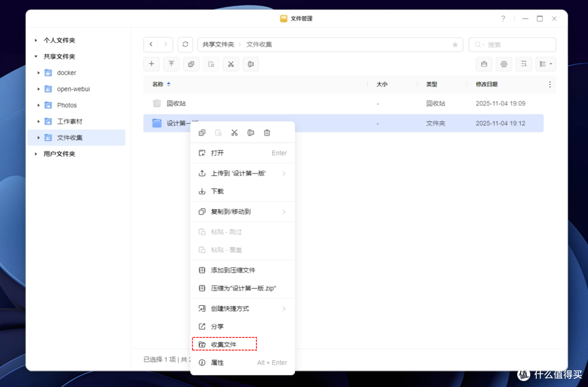Choose 属性 from the context menu

[x=243, y=363]
